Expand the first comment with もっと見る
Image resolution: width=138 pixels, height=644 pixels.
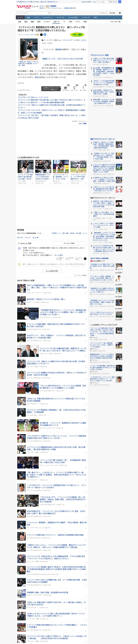59,255
